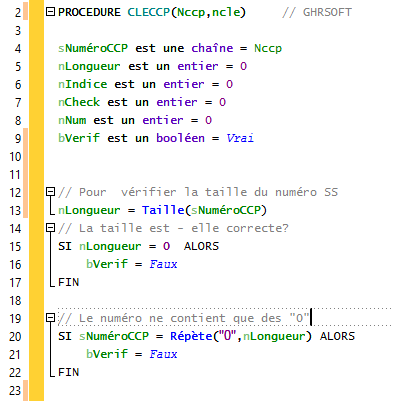This screenshot has width=394, height=401.
Task: Click the Faux value on line 21
Action: tap(163, 354)
